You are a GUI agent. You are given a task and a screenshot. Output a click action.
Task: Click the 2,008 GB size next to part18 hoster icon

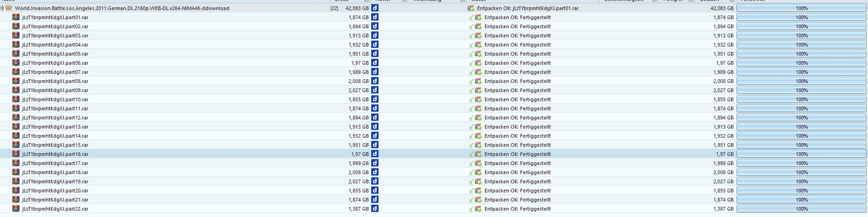tap(359, 173)
